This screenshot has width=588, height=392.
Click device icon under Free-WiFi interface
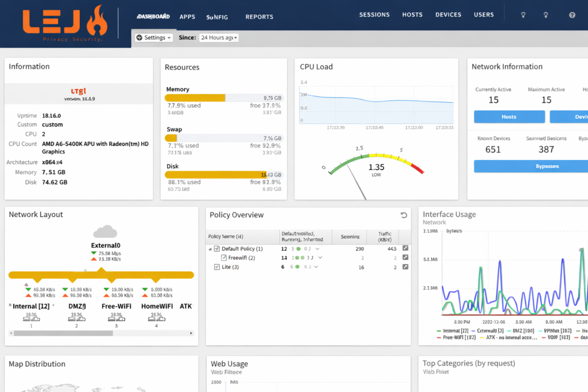tap(117, 319)
